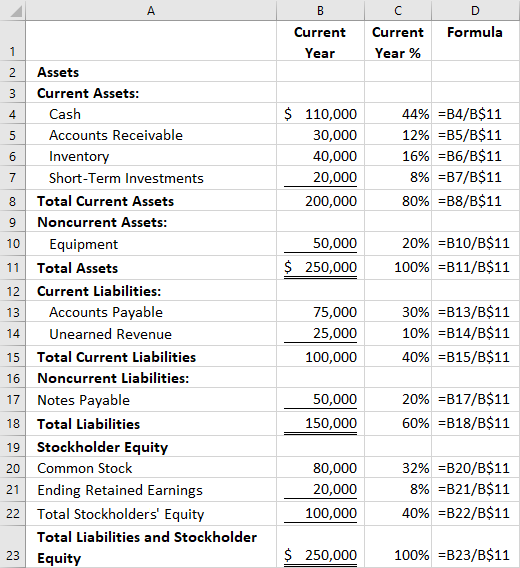Select the Common Stock 80,000 cell

click(320, 468)
